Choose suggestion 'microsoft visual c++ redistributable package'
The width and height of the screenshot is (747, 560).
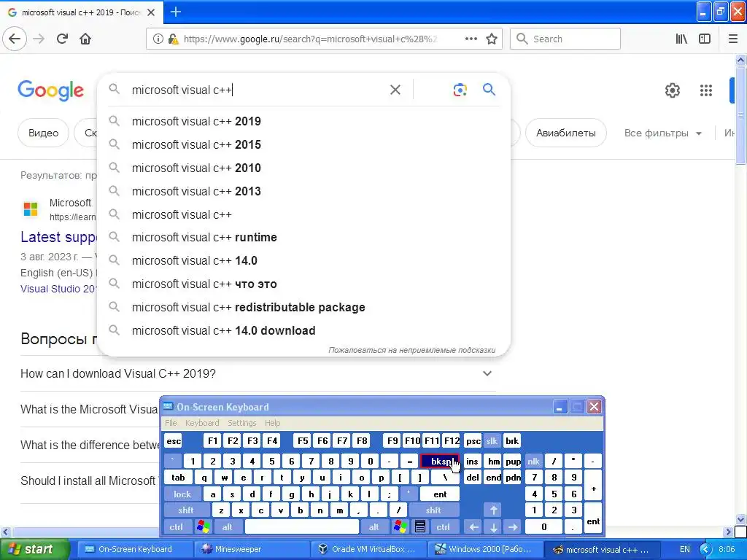click(303, 308)
